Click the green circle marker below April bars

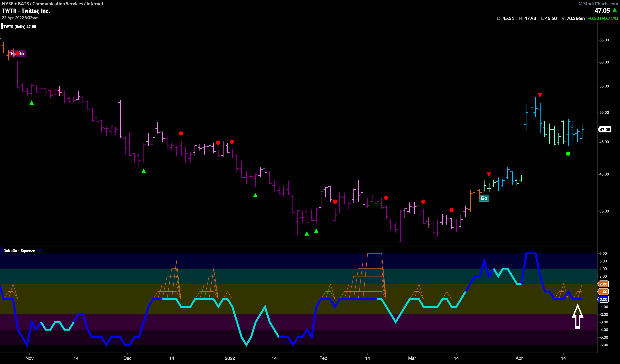click(568, 154)
